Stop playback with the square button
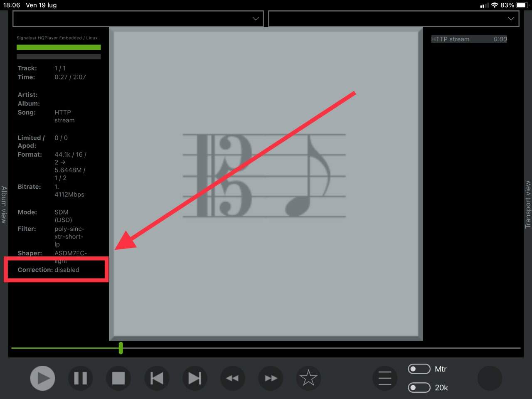 pyautogui.click(x=118, y=378)
